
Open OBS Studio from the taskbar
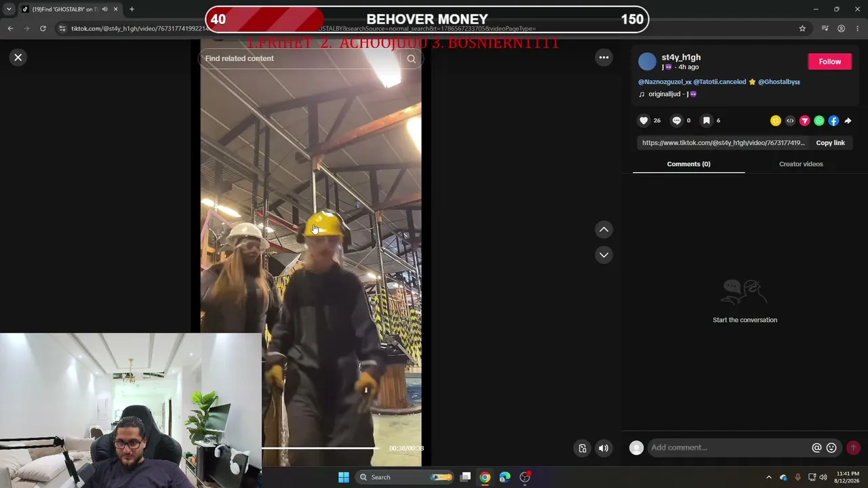click(525, 477)
